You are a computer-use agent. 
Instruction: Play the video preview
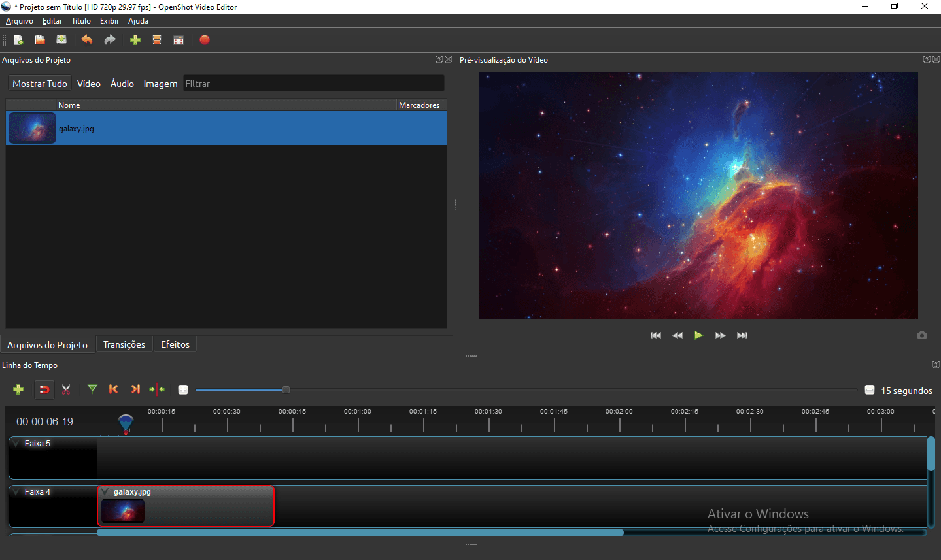[698, 335]
